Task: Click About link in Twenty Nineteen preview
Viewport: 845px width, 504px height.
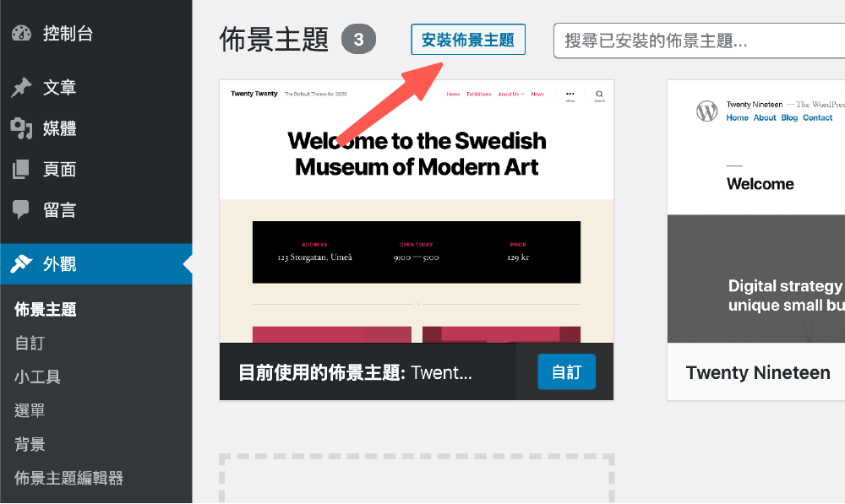Action: coord(765,118)
